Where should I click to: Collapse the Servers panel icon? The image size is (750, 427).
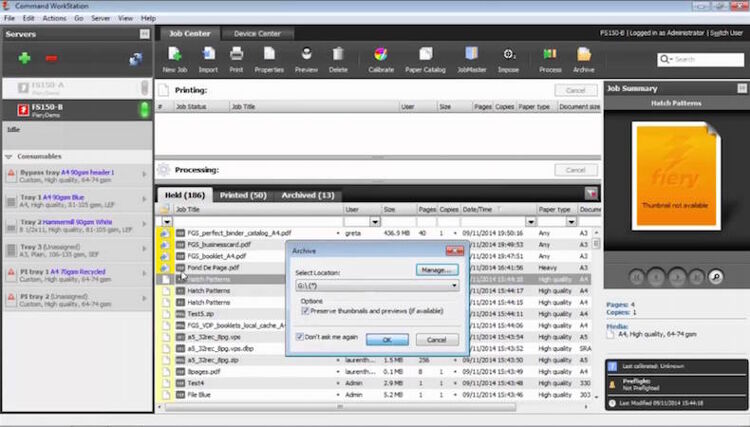pyautogui.click(x=144, y=34)
